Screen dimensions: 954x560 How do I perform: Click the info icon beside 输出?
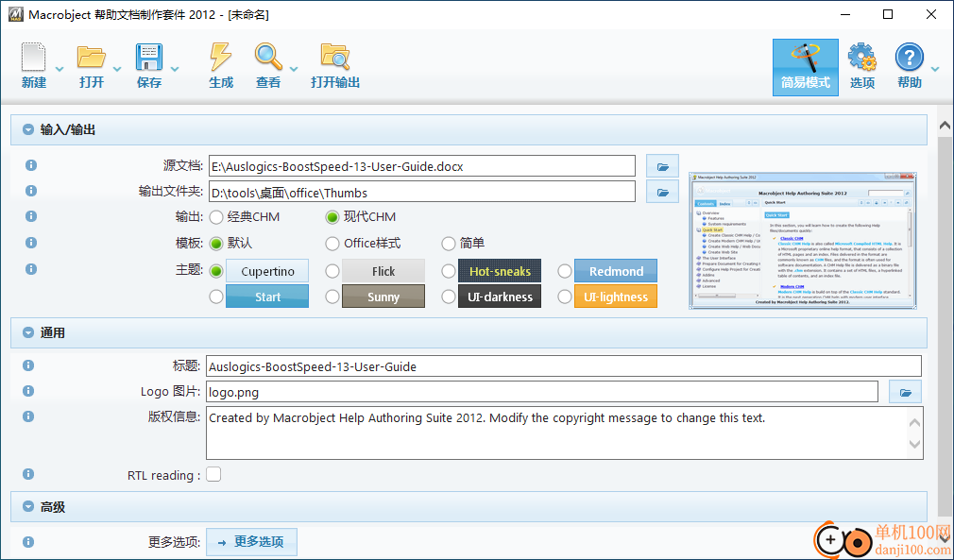pos(30,216)
